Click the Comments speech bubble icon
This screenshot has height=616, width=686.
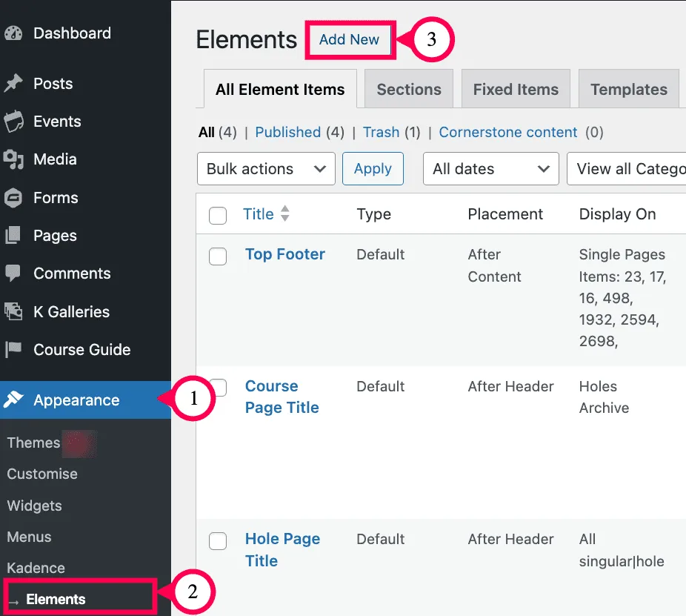(x=13, y=274)
